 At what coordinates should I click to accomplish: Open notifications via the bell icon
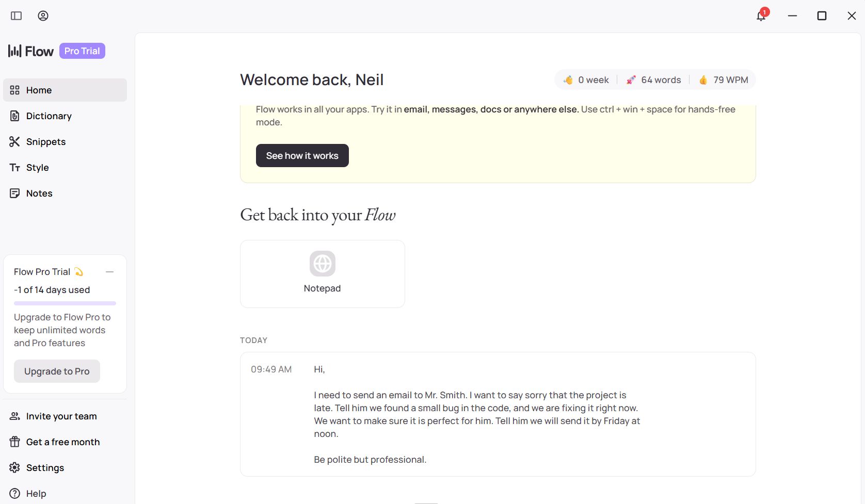point(760,16)
